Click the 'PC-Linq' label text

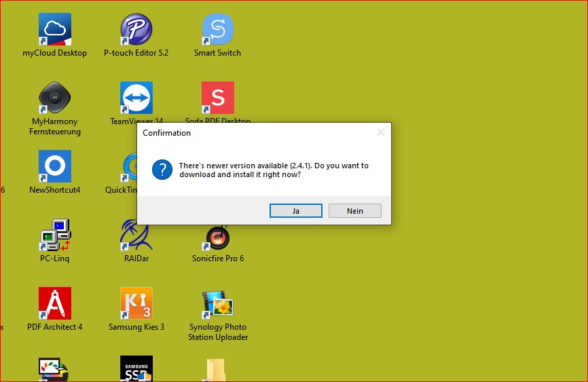coord(55,259)
